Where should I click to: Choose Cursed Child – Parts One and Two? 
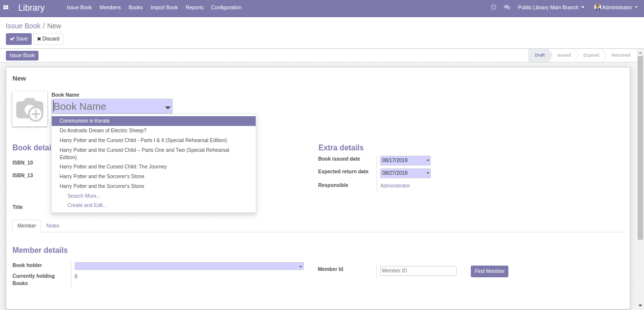tap(154, 153)
